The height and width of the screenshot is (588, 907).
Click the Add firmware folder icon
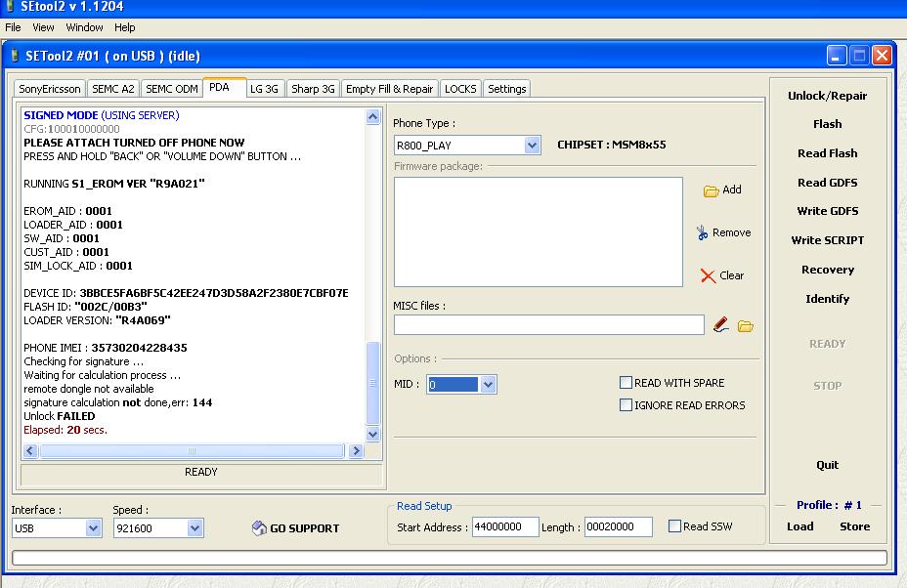pyautogui.click(x=711, y=190)
